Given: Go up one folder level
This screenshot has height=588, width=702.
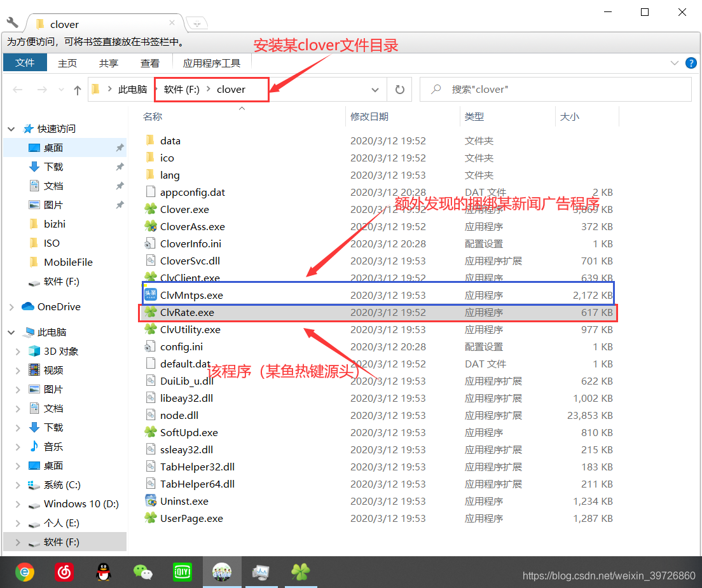Looking at the screenshot, I should 78,90.
